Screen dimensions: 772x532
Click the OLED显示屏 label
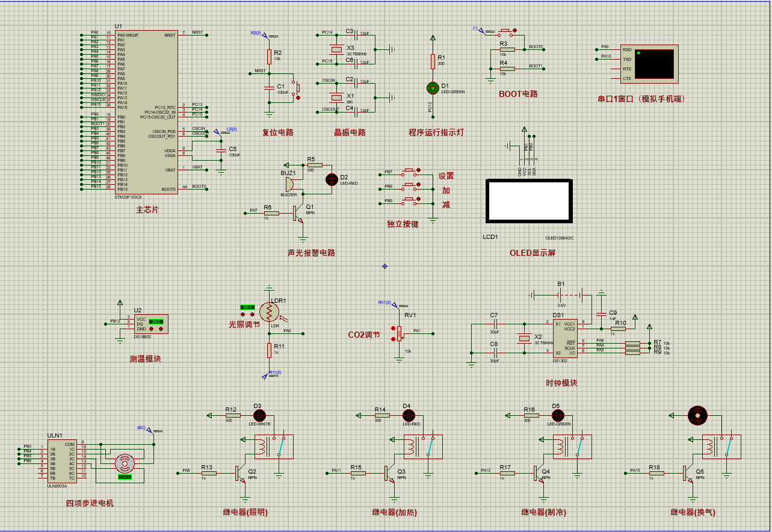click(x=533, y=253)
